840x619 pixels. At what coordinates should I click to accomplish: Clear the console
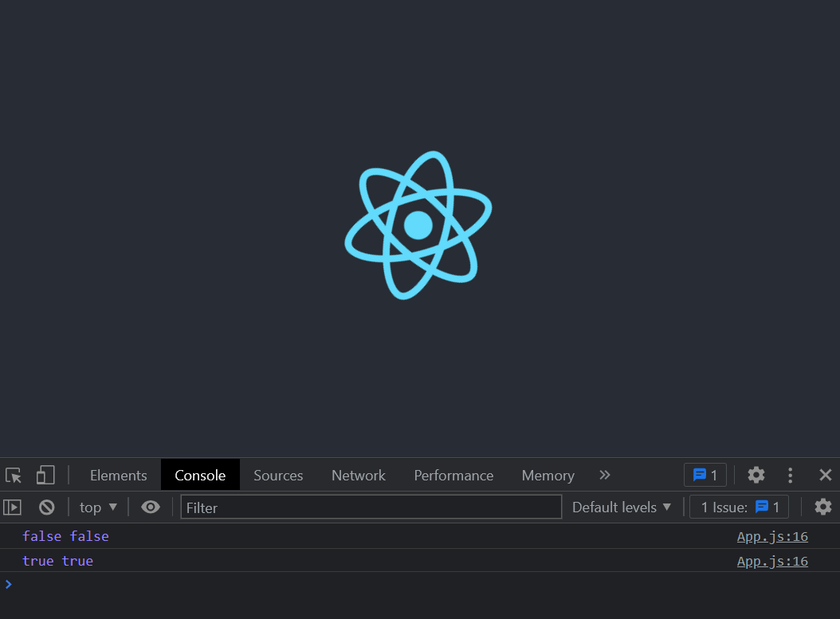point(46,507)
